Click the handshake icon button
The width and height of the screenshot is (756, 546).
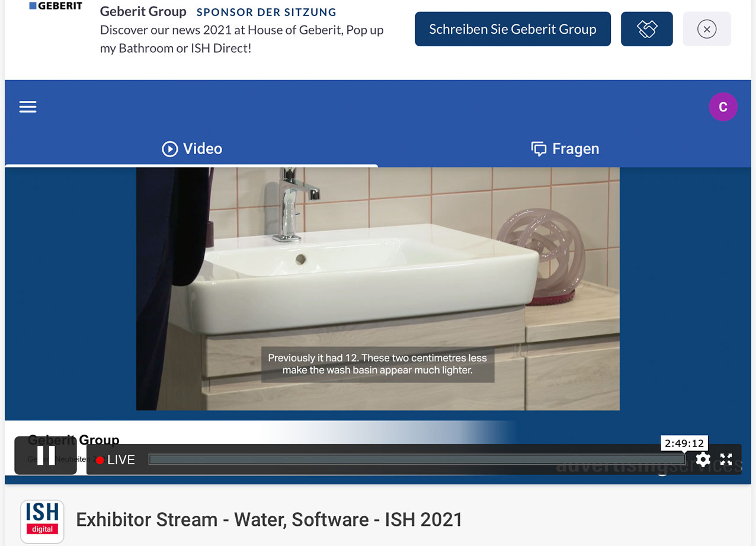point(646,29)
